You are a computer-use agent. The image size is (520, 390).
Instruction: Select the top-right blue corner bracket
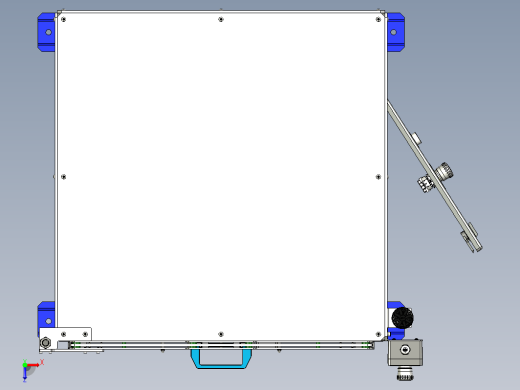(x=396, y=32)
